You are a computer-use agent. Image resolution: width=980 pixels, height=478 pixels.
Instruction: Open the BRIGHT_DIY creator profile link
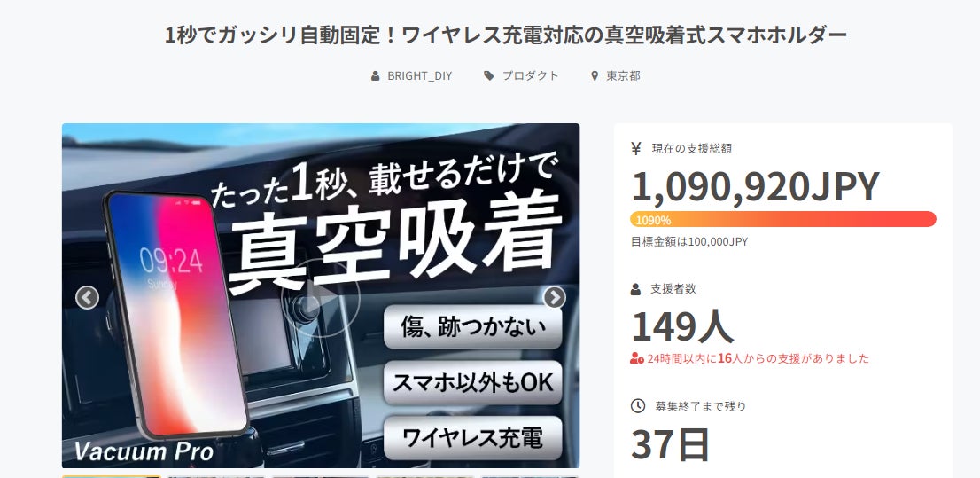(x=419, y=75)
